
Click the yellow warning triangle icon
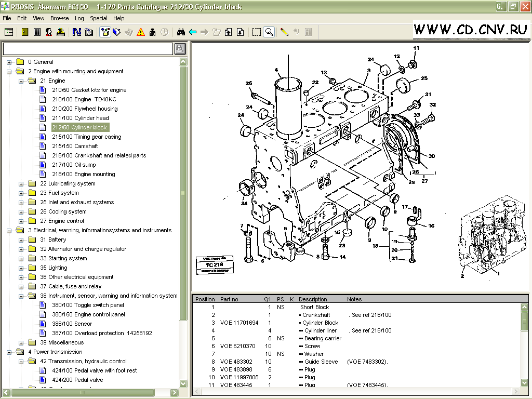click(140, 32)
